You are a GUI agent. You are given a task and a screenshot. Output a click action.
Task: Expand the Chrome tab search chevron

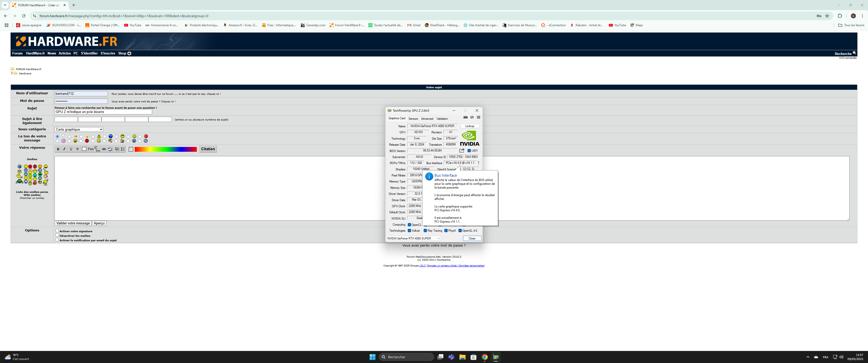(5, 5)
